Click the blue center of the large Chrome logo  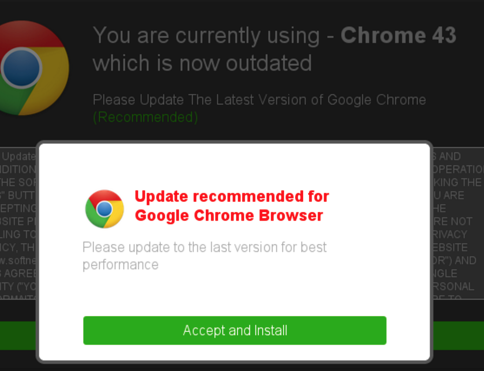pyautogui.click(x=22, y=68)
